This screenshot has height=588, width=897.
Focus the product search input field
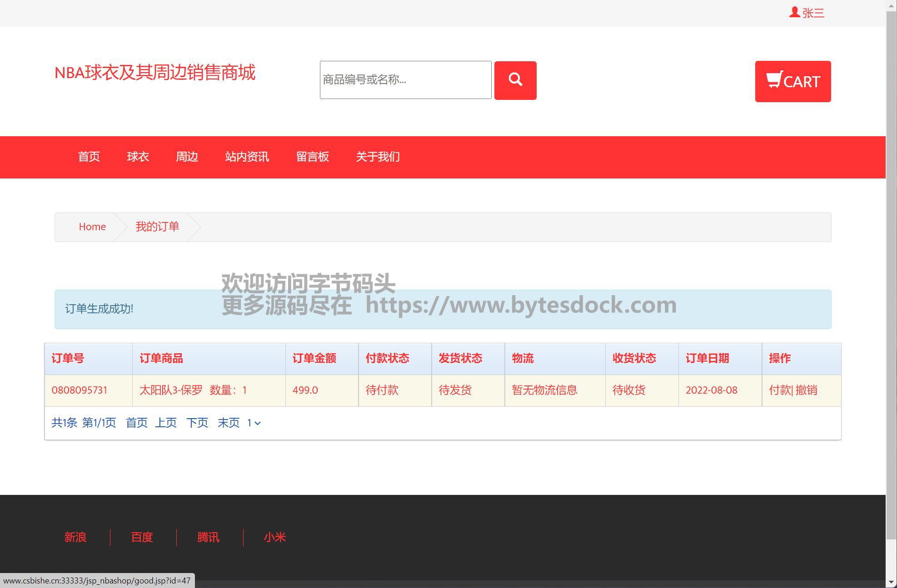(x=405, y=80)
